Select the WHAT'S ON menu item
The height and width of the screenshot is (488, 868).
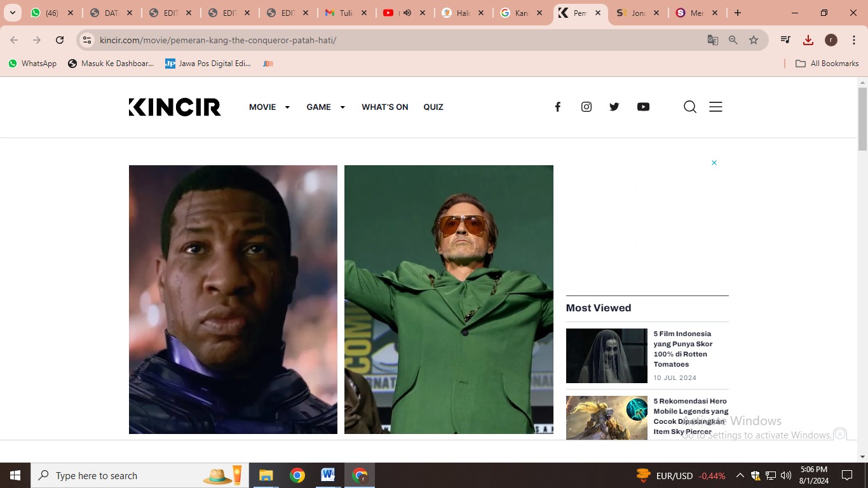(x=384, y=107)
